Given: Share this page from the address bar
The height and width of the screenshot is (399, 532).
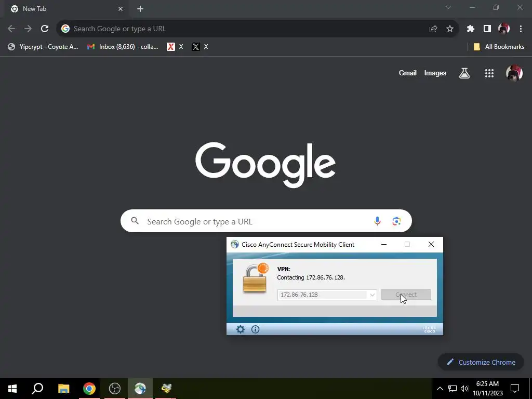Looking at the screenshot, I should (x=433, y=29).
